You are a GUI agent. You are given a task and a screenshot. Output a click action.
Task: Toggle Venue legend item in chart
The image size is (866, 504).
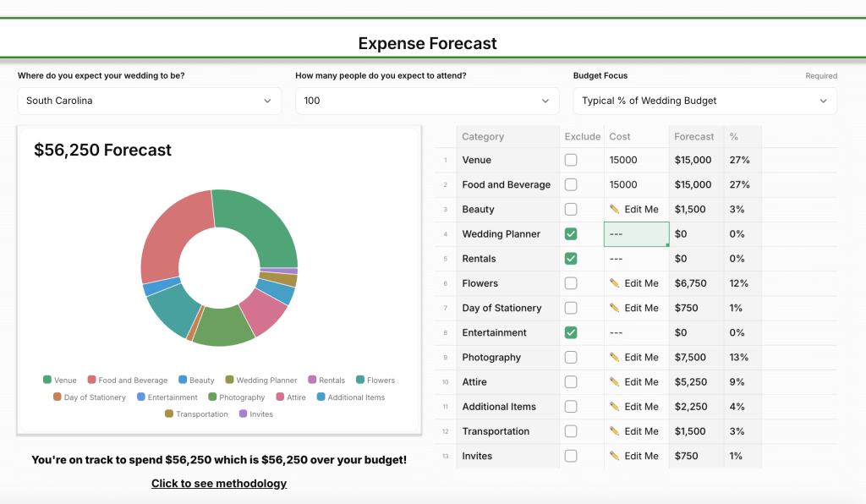tap(60, 381)
